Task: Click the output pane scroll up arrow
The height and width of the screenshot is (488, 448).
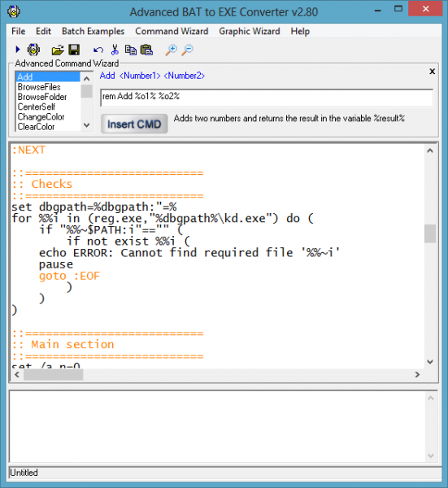Action: 431,398
